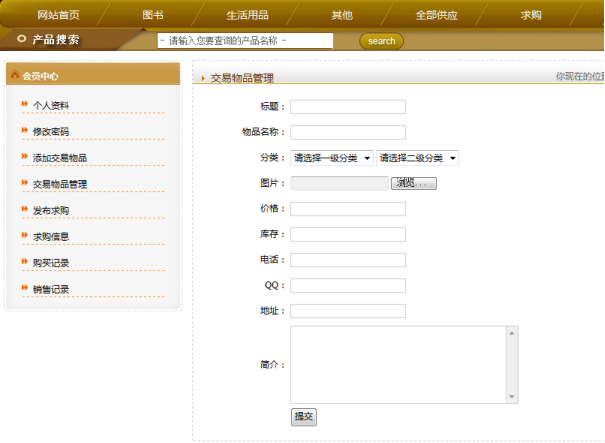The height and width of the screenshot is (443, 605).
Task: Expand the 请选择二级分类 dropdown
Action: point(417,158)
